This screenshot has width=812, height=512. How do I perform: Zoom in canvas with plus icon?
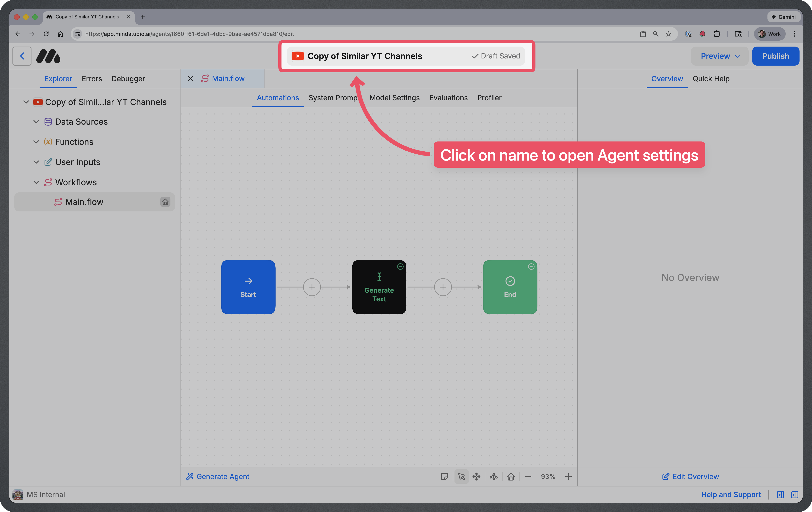[x=569, y=477]
